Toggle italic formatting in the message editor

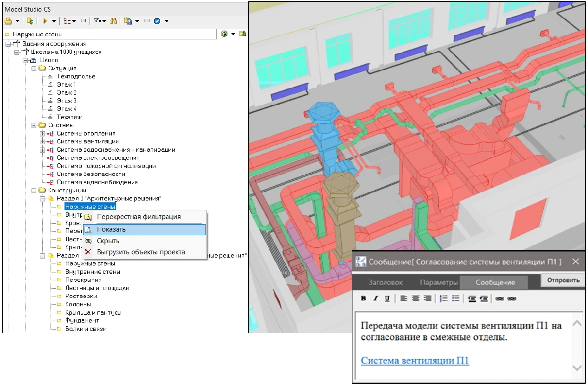point(375,299)
